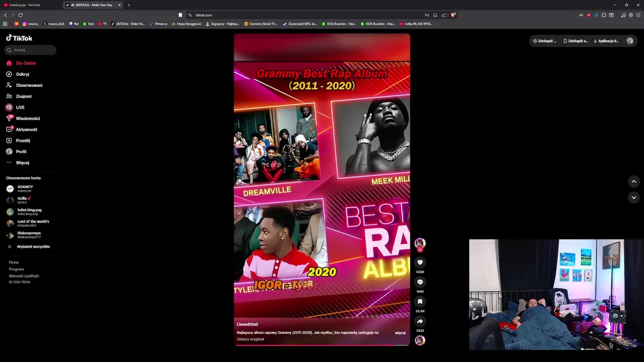This screenshot has height=362, width=644.
Task: Open a new browser tab
Action: (129, 5)
